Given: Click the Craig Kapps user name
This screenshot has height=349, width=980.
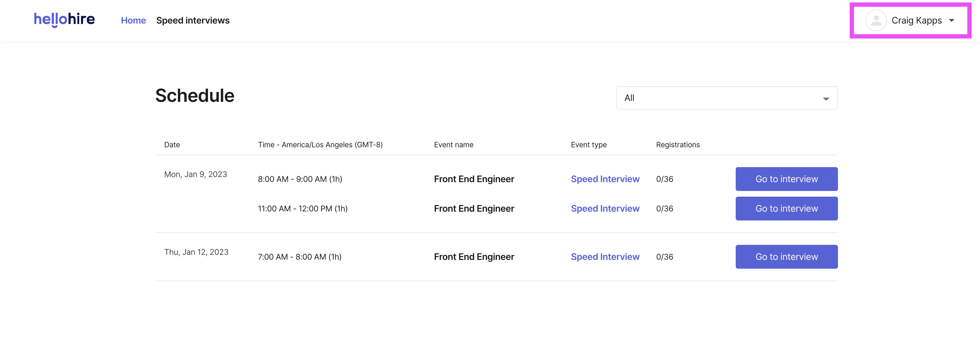Looking at the screenshot, I should click(x=916, y=20).
